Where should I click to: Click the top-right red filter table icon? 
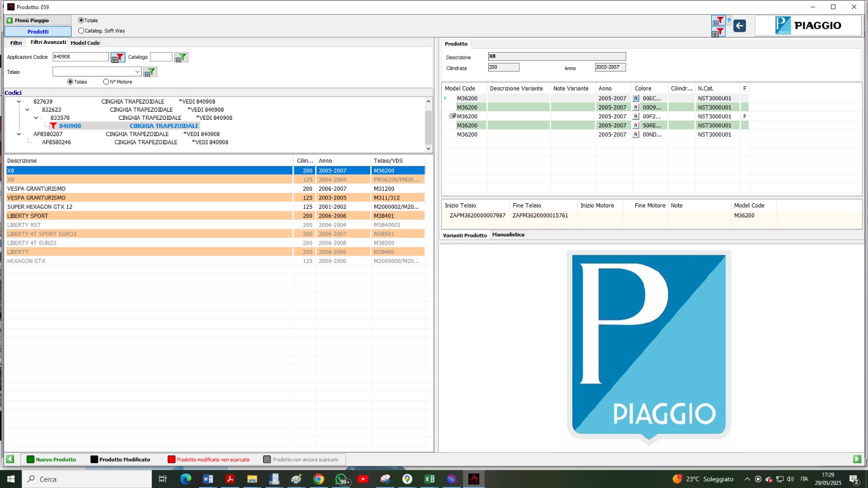pos(718,21)
